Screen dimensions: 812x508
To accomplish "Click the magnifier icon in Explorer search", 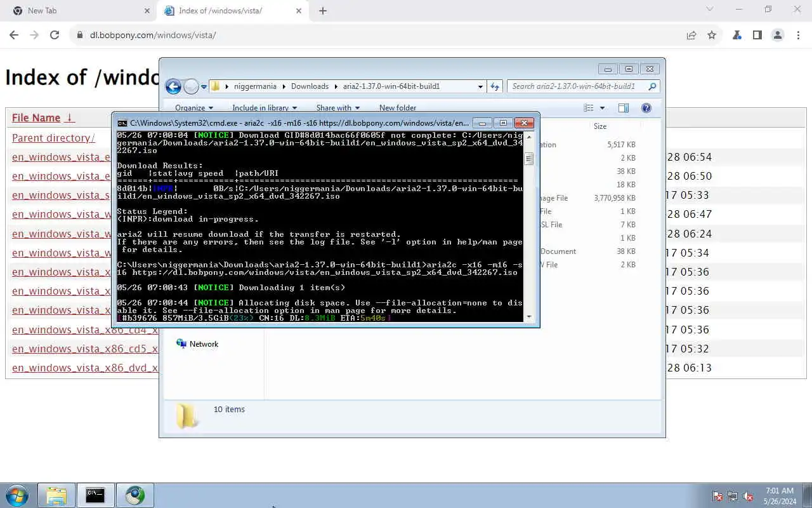I will (652, 86).
